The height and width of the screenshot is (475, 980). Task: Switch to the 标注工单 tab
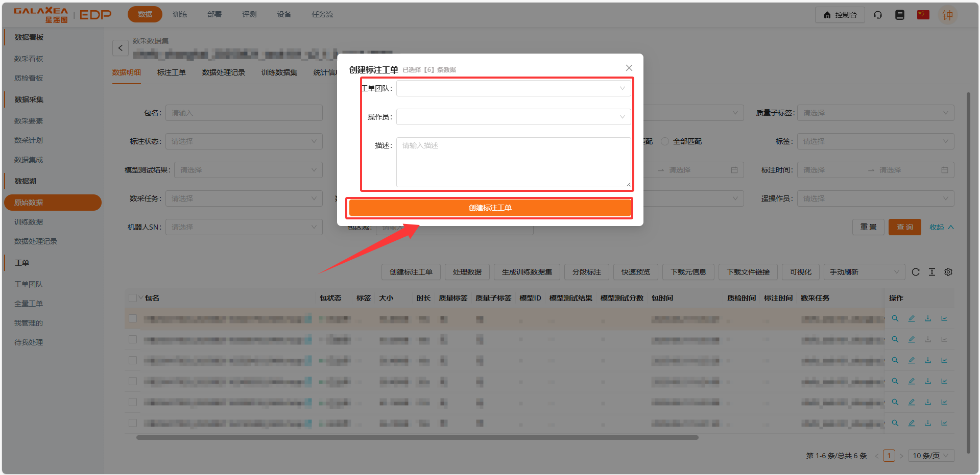click(x=171, y=72)
